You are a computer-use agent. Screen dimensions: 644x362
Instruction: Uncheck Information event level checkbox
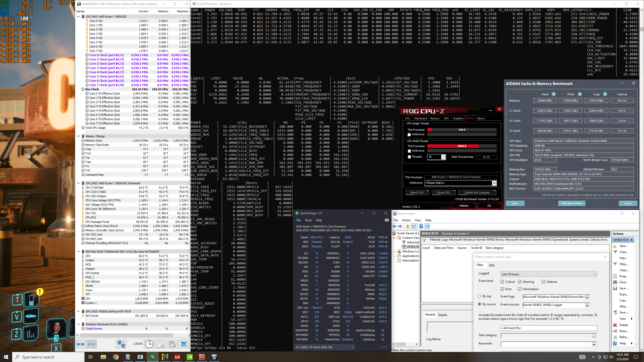(519, 289)
